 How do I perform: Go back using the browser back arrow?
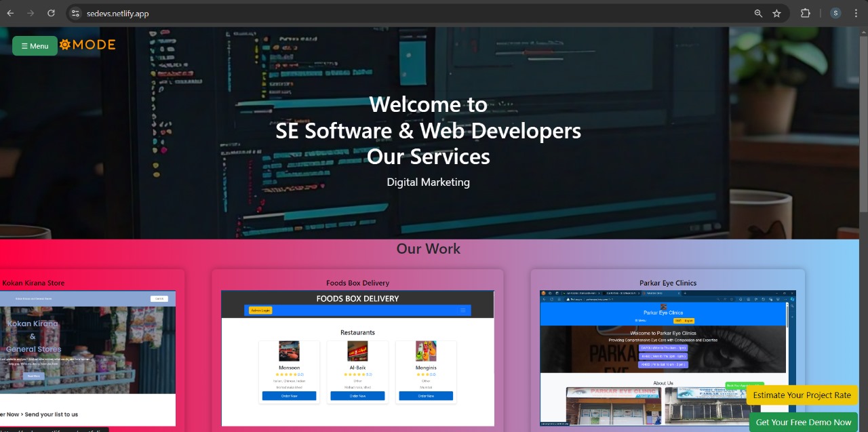coord(10,13)
